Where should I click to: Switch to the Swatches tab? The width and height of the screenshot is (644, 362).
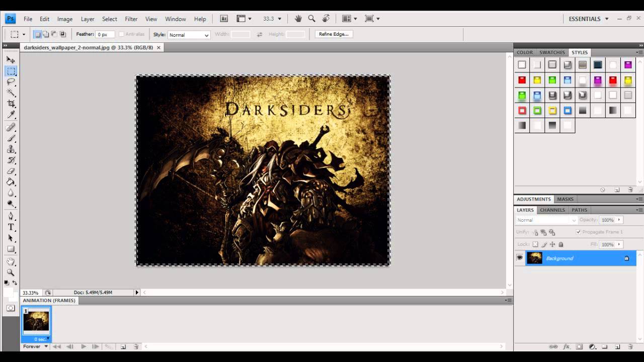tap(552, 52)
